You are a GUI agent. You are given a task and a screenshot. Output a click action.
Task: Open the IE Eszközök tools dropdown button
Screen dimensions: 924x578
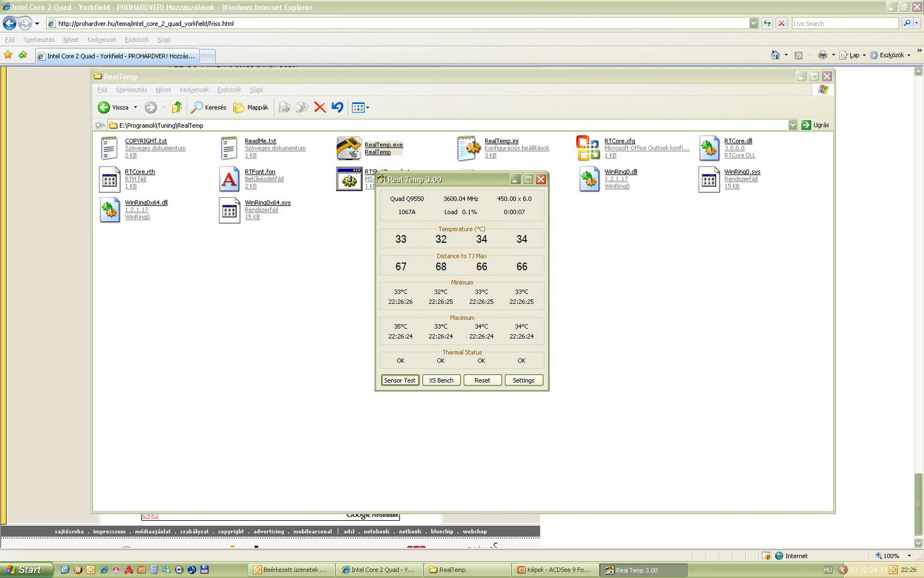point(890,55)
